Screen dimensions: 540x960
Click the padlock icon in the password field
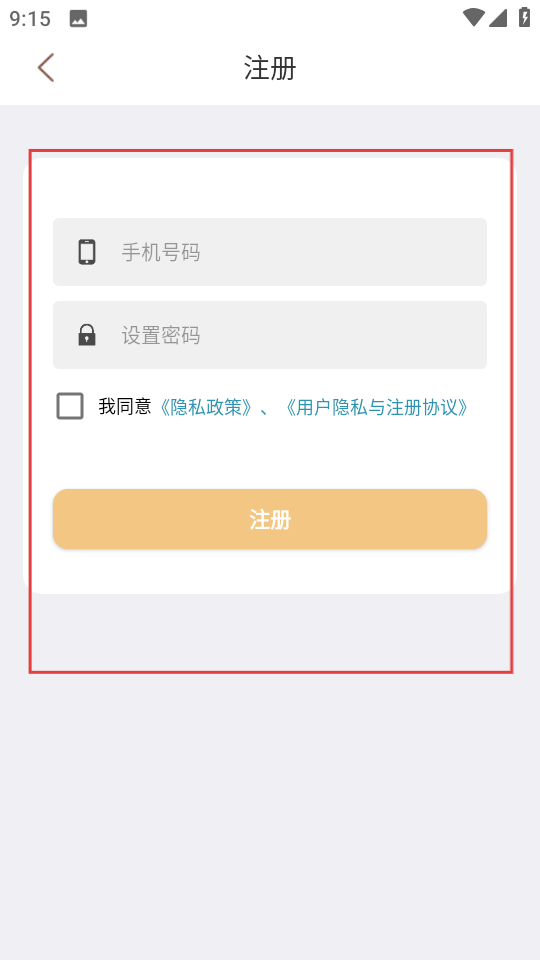pyautogui.click(x=87, y=336)
